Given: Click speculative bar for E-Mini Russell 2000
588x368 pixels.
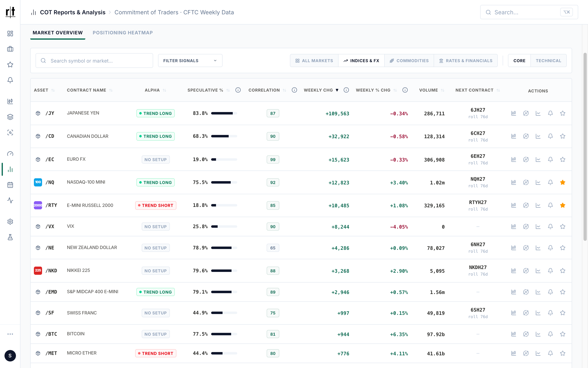Looking at the screenshot, I should 224,205.
